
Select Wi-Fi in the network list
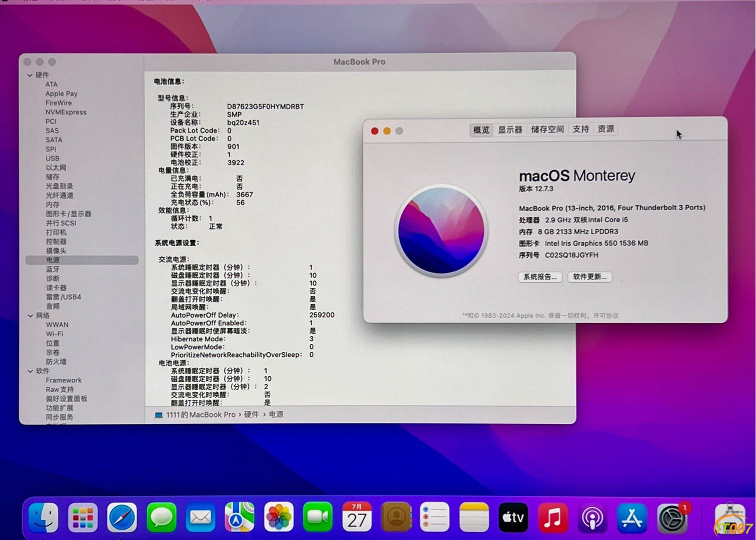coord(54,334)
